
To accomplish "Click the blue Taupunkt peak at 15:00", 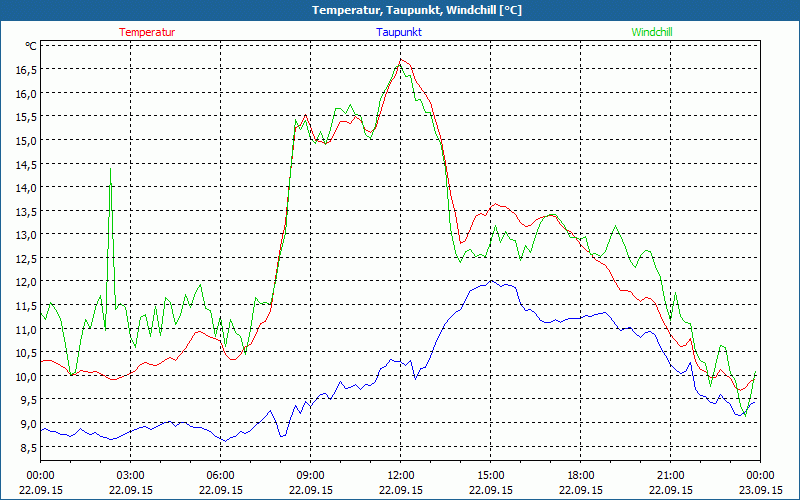I will coord(491,281).
